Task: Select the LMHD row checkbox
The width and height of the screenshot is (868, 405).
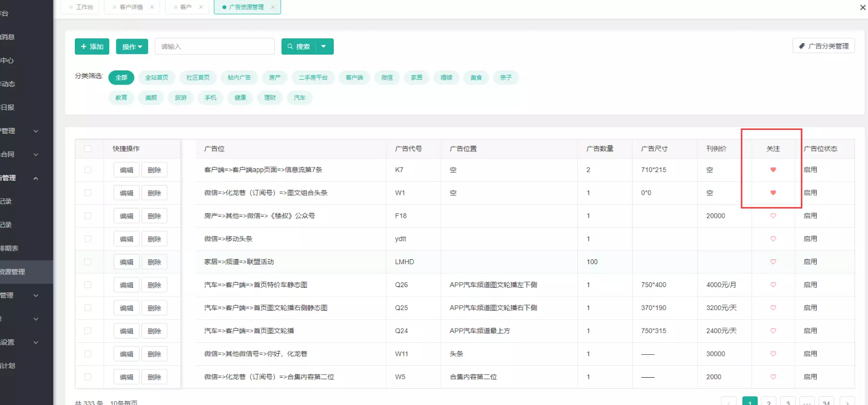Action: 88,261
